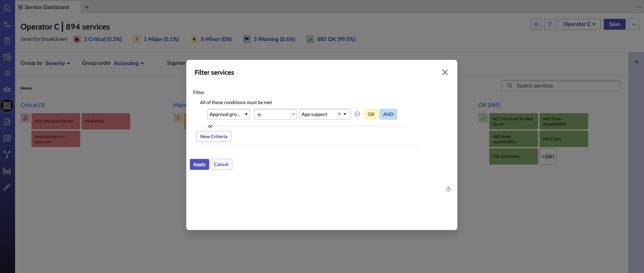Open the branch merge sidebar icon
Screen dimensions: 644x273
pos(7,154)
